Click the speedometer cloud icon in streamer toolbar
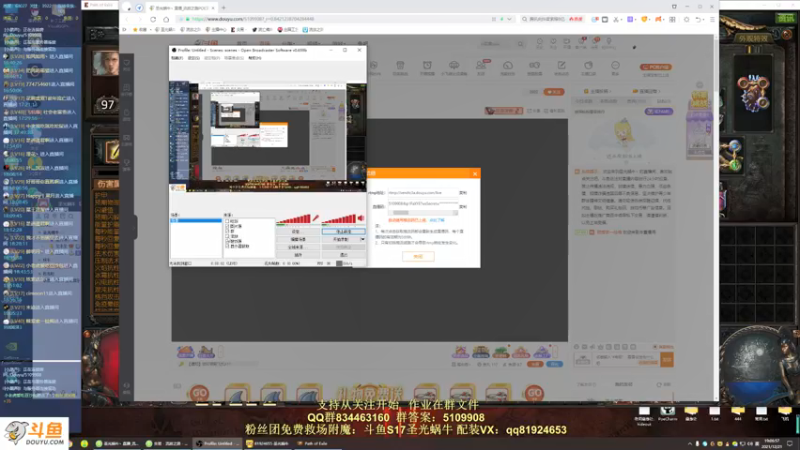The width and height of the screenshot is (800, 450). point(508,67)
